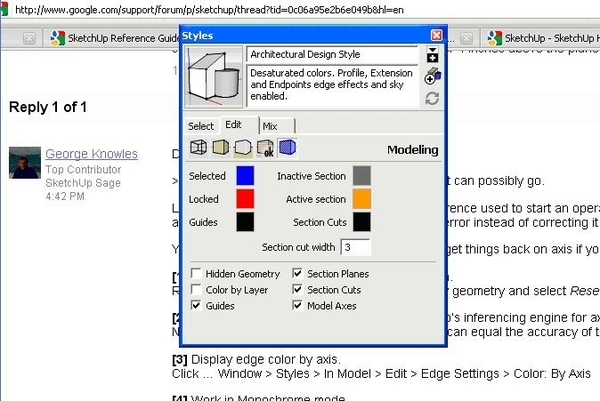Click the favicon on SketchUp - SketchUp tab
600x401 pixels.
pos(494,38)
